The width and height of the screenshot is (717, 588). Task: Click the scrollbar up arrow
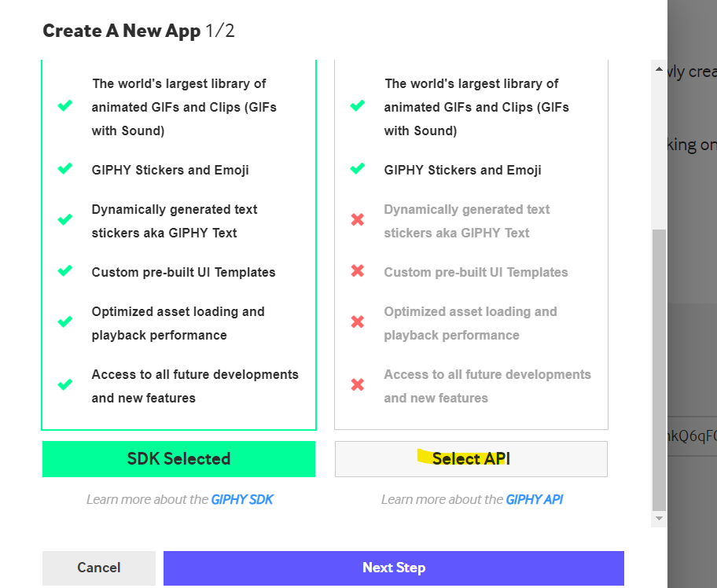[658, 68]
